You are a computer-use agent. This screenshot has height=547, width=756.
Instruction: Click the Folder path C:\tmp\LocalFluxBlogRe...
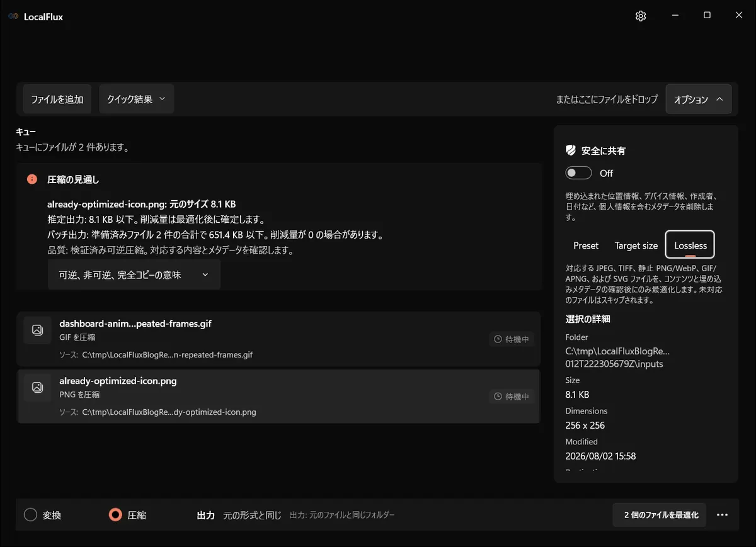tap(617, 357)
